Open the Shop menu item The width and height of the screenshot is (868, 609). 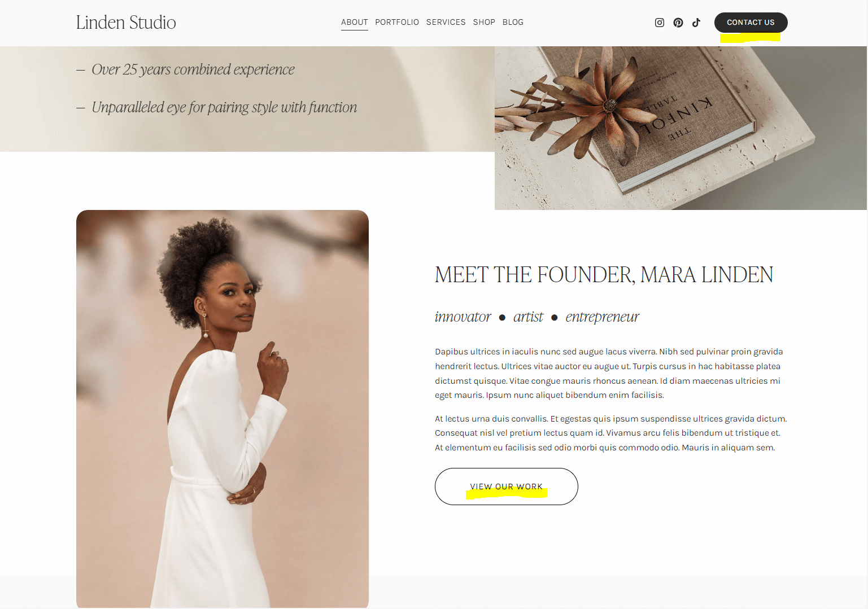click(x=484, y=22)
